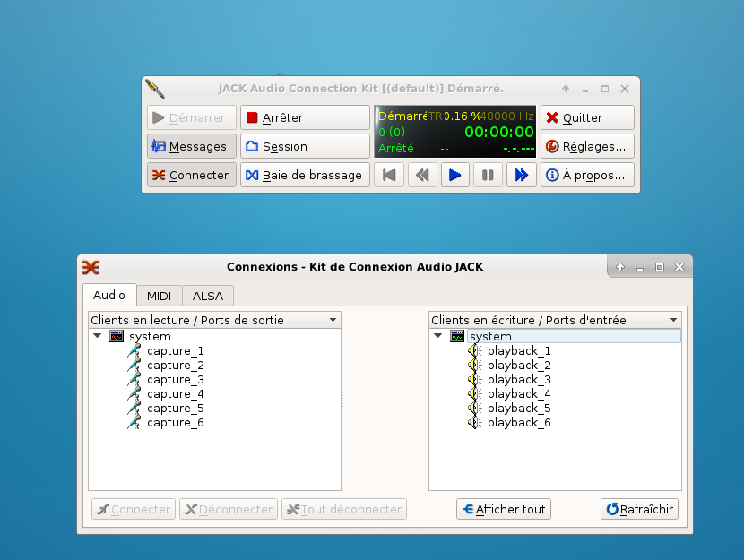Viewport: 744px width, 560px height.
Task: Switch to the Audio tab
Action: pyautogui.click(x=109, y=296)
